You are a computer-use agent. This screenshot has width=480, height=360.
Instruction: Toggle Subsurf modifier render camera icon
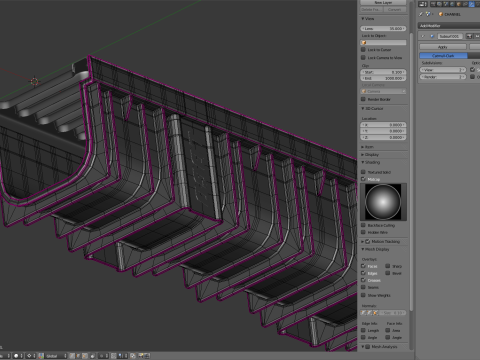pos(469,36)
